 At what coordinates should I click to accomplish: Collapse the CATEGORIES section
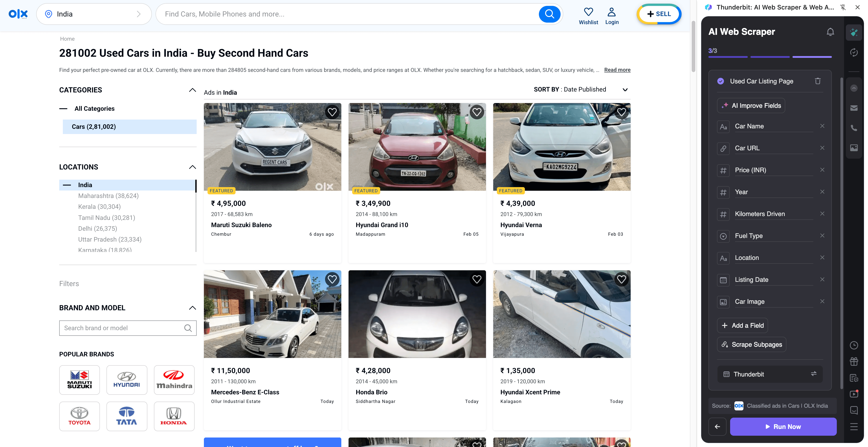192,90
